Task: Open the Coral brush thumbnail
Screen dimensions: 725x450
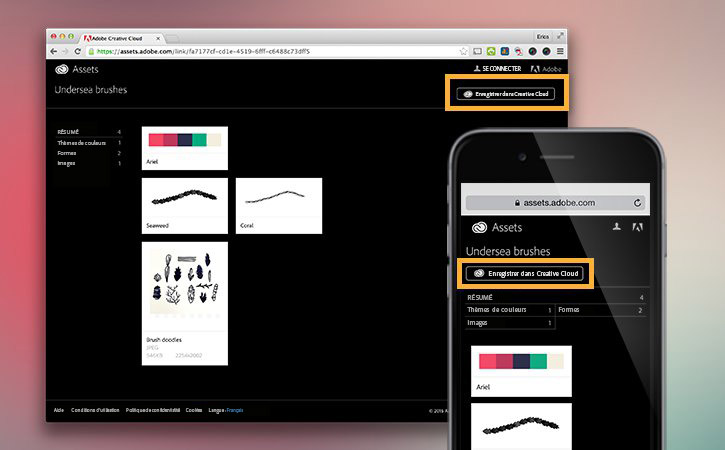Action: tap(279, 206)
